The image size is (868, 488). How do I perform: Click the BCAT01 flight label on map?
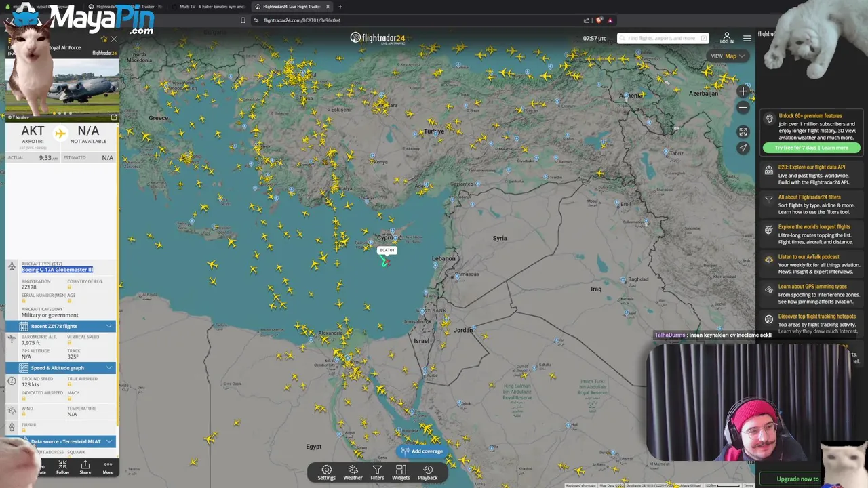coord(387,250)
